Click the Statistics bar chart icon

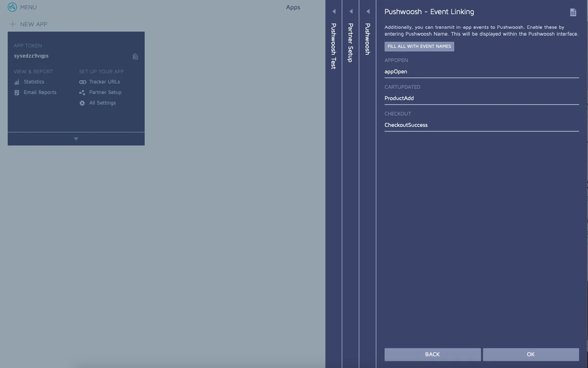[17, 82]
